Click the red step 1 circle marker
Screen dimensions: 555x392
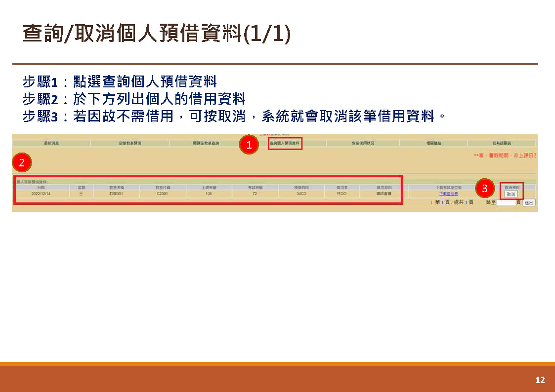click(249, 145)
